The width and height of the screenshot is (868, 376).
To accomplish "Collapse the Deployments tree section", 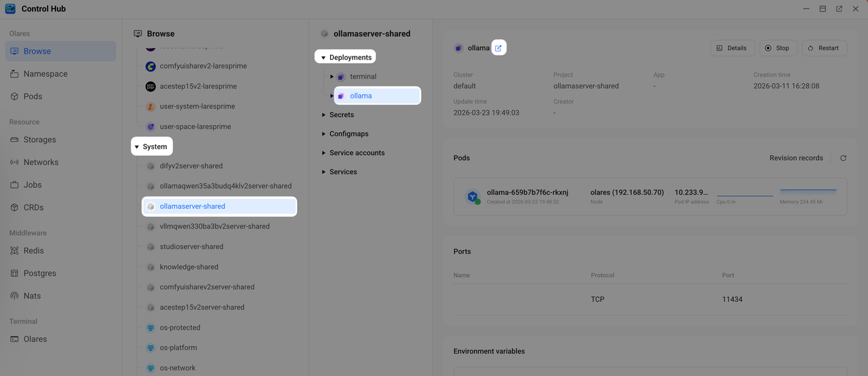I will 323,58.
